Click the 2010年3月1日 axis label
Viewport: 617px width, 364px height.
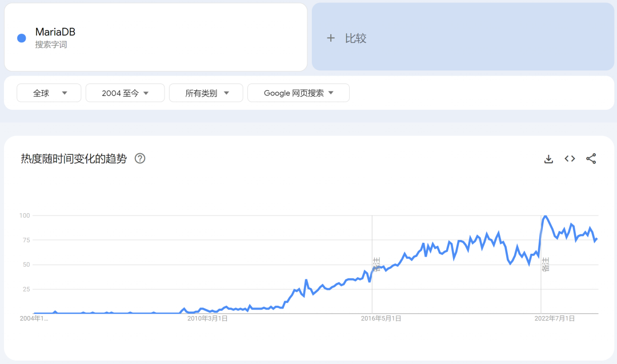tap(207, 318)
